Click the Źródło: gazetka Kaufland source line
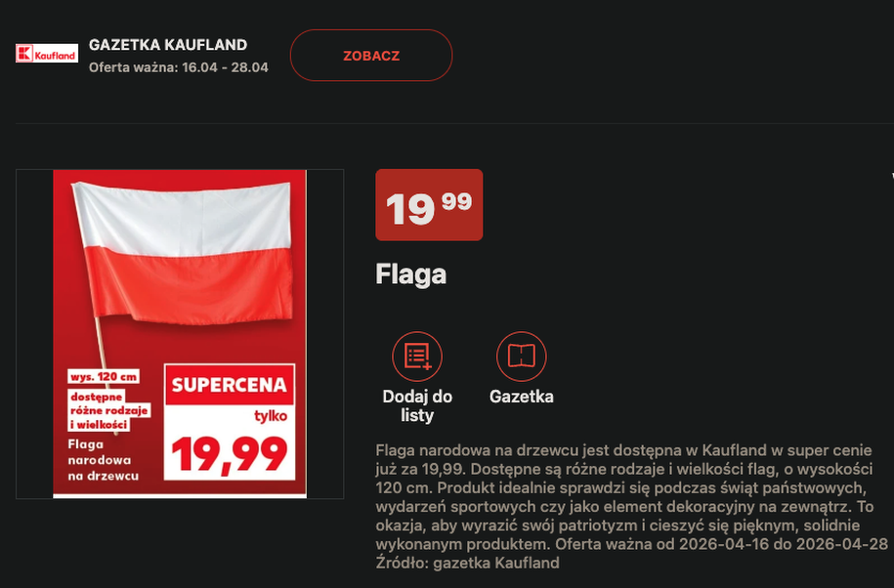The image size is (894, 588). click(x=467, y=563)
